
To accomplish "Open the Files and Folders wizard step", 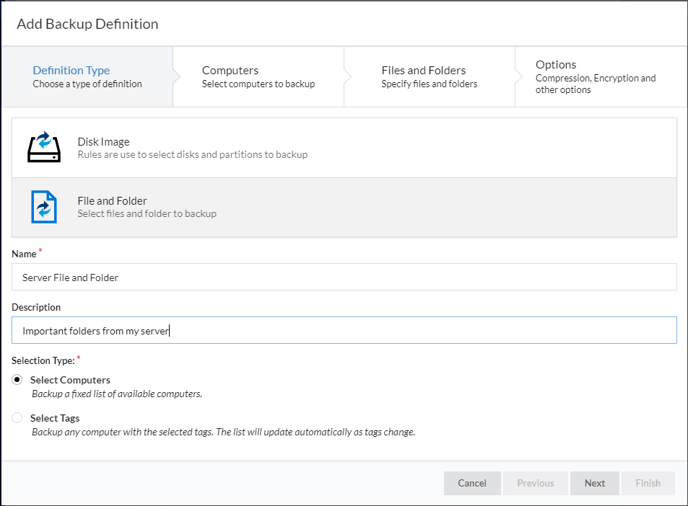I will [429, 77].
